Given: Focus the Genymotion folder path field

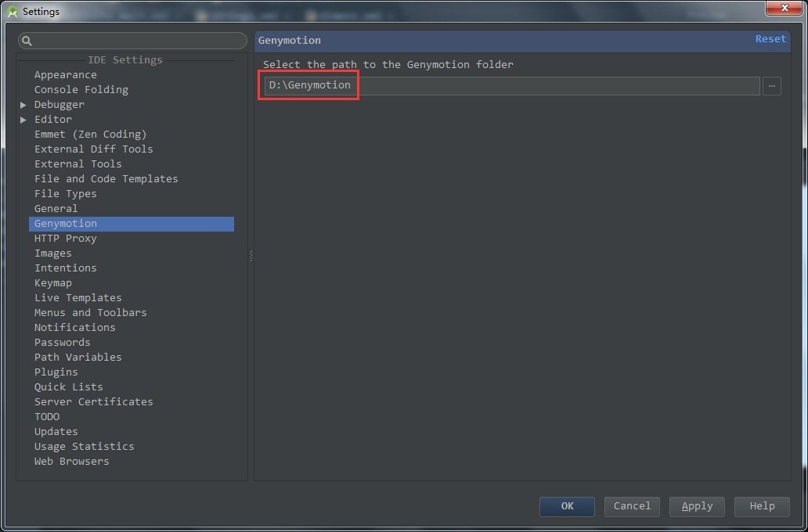Looking at the screenshot, I should (548, 85).
